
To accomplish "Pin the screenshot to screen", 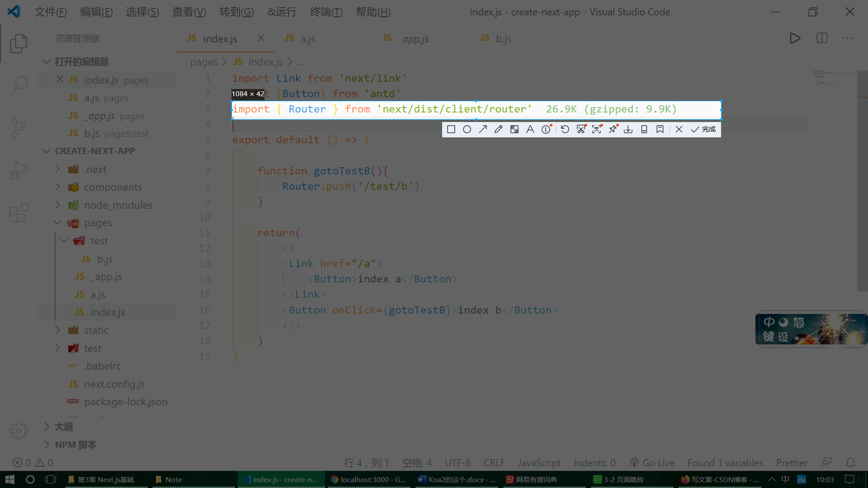I will point(613,130).
